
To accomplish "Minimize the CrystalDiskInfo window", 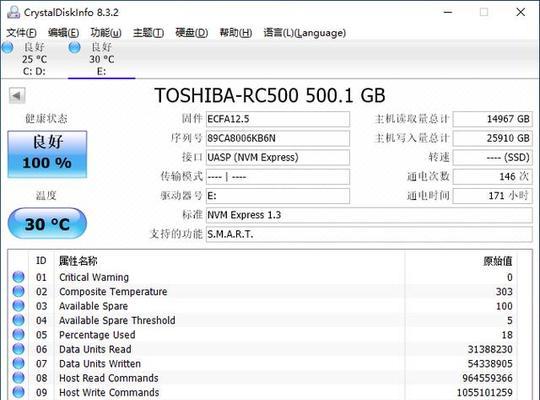I will 448,12.
